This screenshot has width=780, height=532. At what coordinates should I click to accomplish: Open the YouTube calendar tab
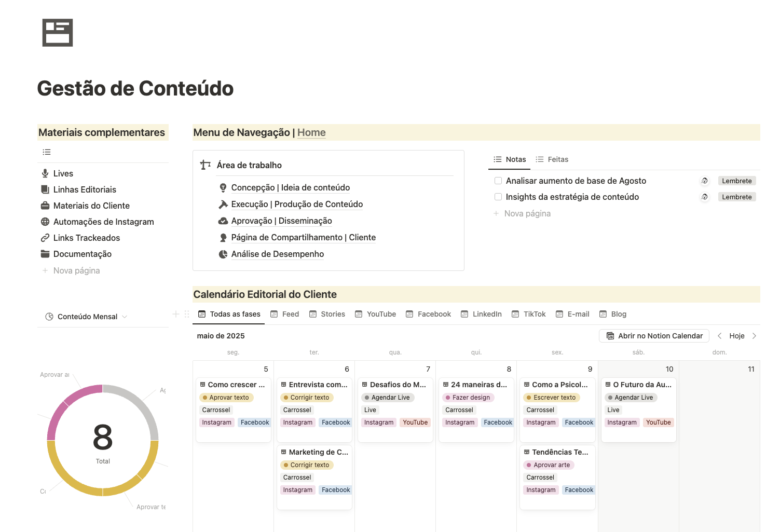tap(376, 314)
